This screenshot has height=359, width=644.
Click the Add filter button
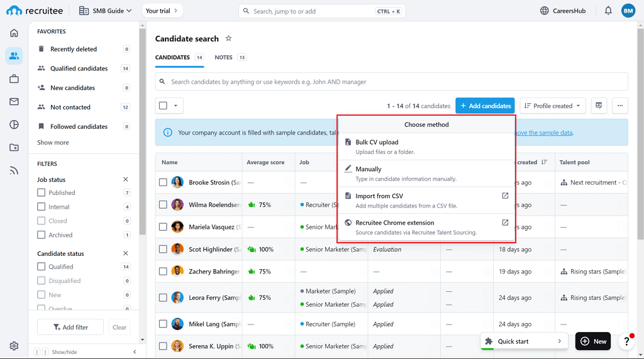[70, 327]
